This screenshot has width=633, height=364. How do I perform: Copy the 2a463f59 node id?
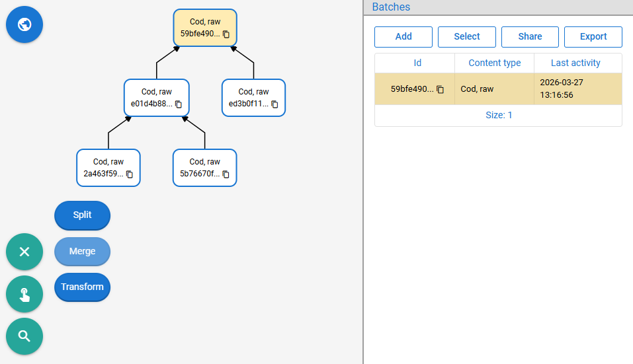[x=129, y=174]
